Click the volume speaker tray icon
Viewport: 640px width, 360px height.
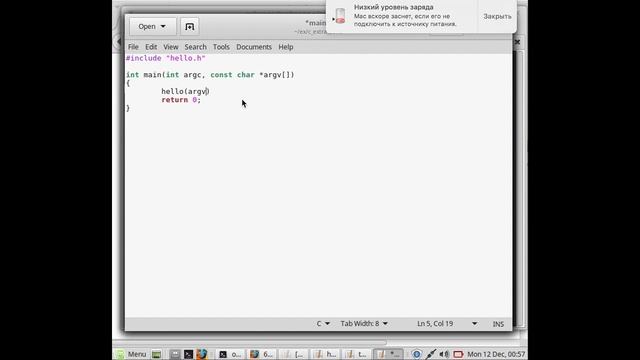pos(444,354)
